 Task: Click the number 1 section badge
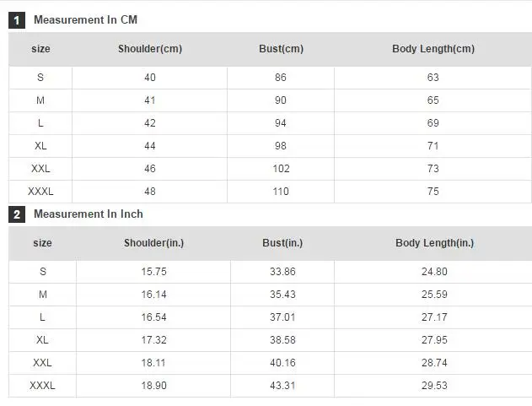click(x=17, y=20)
